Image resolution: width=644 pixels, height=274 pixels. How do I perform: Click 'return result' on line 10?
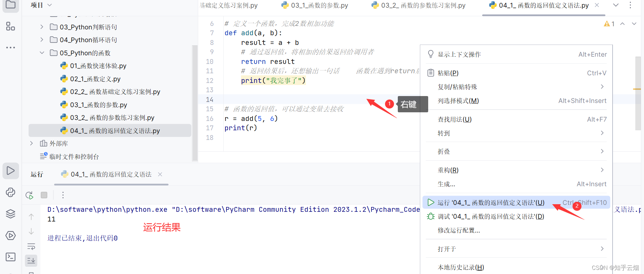point(268,62)
